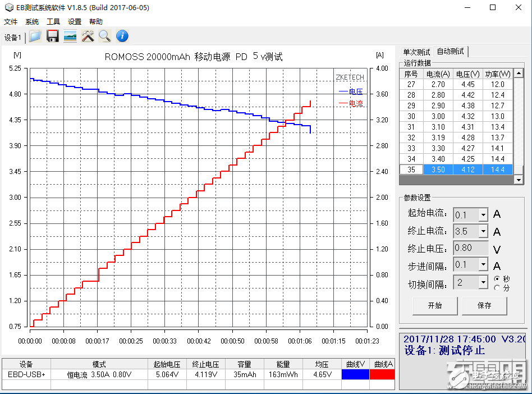
Task: Click the save (floppy disk) toolbar icon
Action: click(x=52, y=36)
